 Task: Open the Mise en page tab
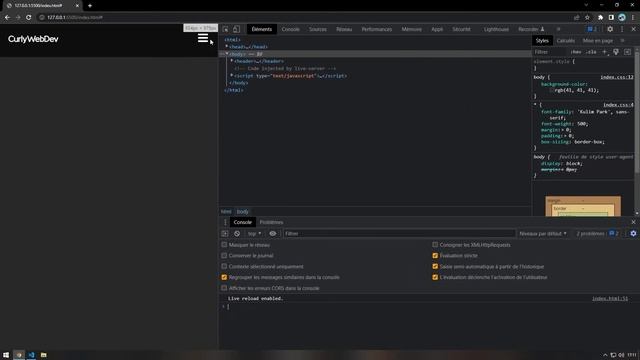click(x=598, y=40)
